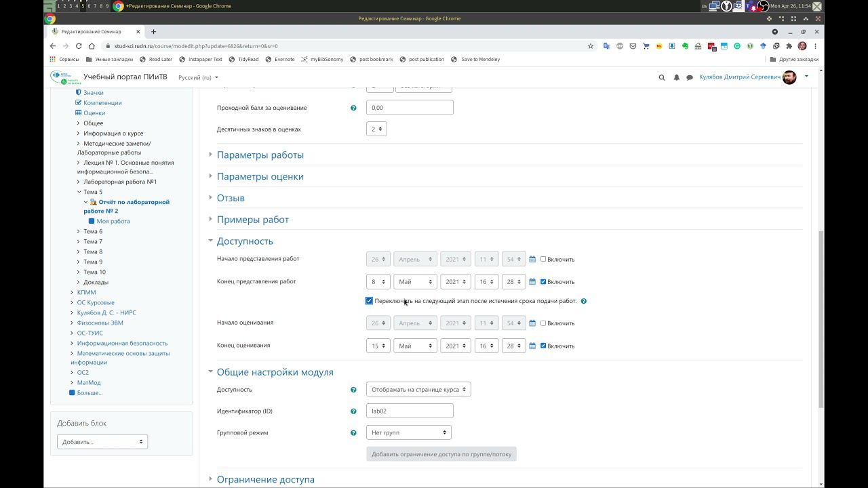Click shopping cart extension icon

pos(646,46)
